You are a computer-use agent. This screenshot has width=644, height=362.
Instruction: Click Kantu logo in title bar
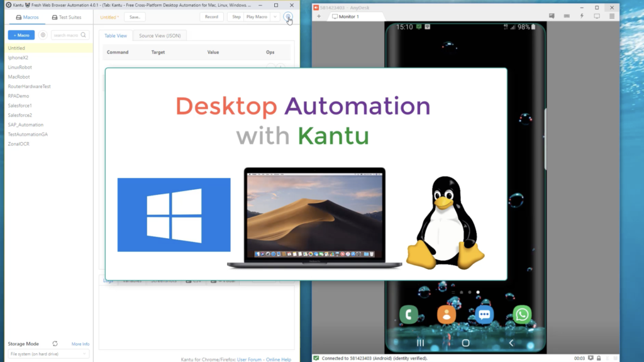(x=9, y=5)
